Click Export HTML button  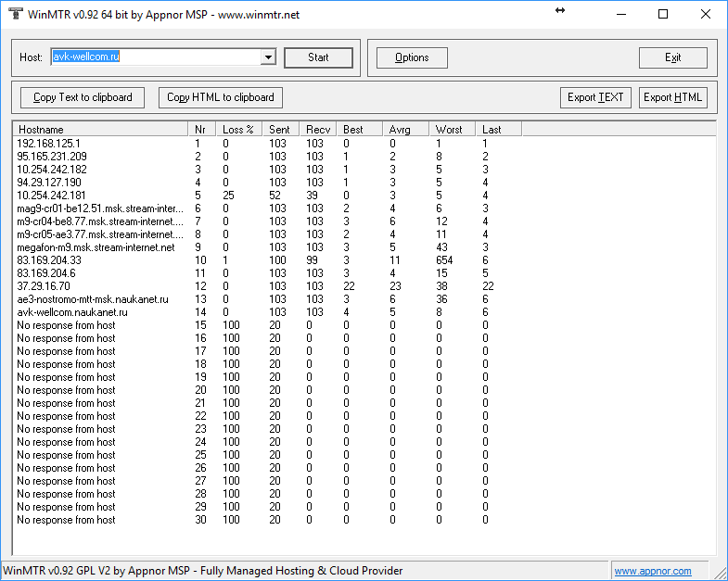click(x=672, y=97)
